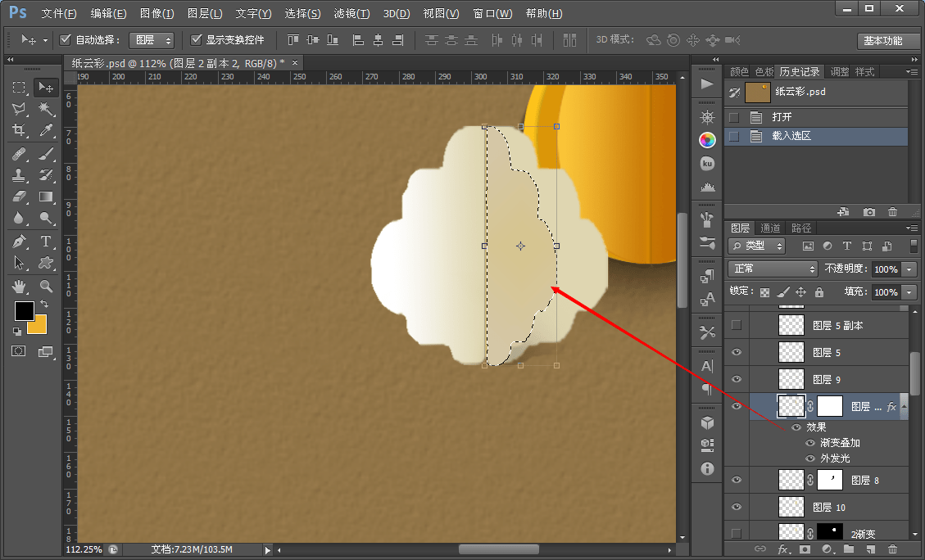This screenshot has width=925, height=560.
Task: Select the Crop tool
Action: pyautogui.click(x=19, y=130)
